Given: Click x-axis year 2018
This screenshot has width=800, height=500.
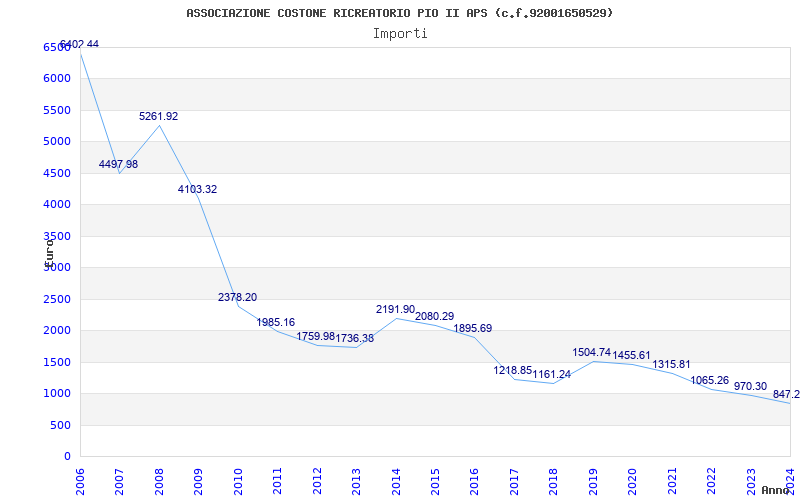Looking at the screenshot, I should 554,481.
